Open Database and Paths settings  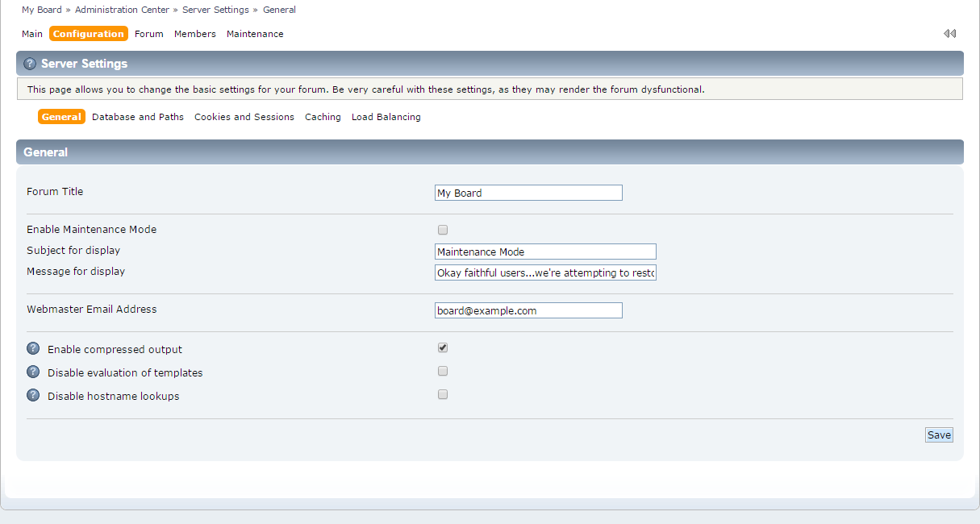138,117
